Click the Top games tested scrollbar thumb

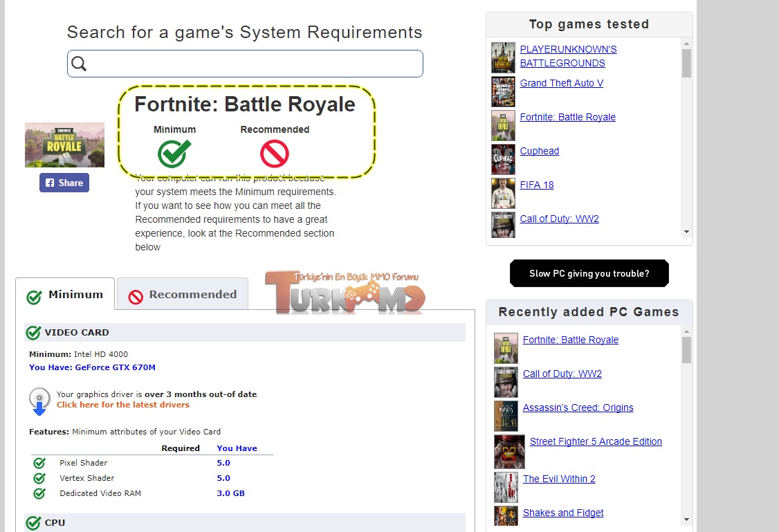[686, 63]
